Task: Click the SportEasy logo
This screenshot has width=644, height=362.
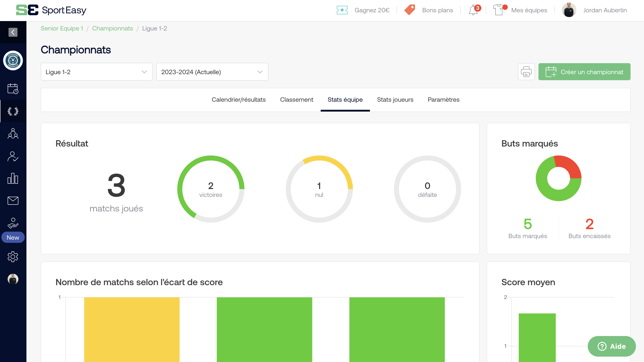Action: [51, 10]
